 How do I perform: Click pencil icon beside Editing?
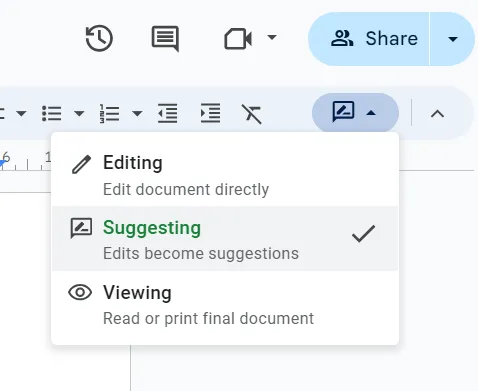(81, 164)
